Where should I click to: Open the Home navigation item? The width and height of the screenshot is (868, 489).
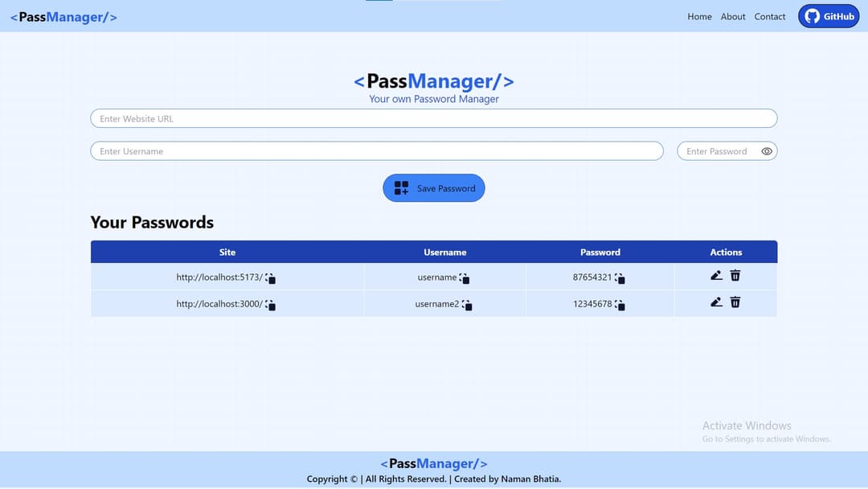[x=699, y=16]
